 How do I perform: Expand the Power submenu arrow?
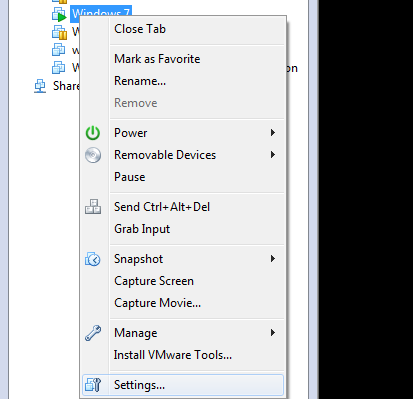273,133
